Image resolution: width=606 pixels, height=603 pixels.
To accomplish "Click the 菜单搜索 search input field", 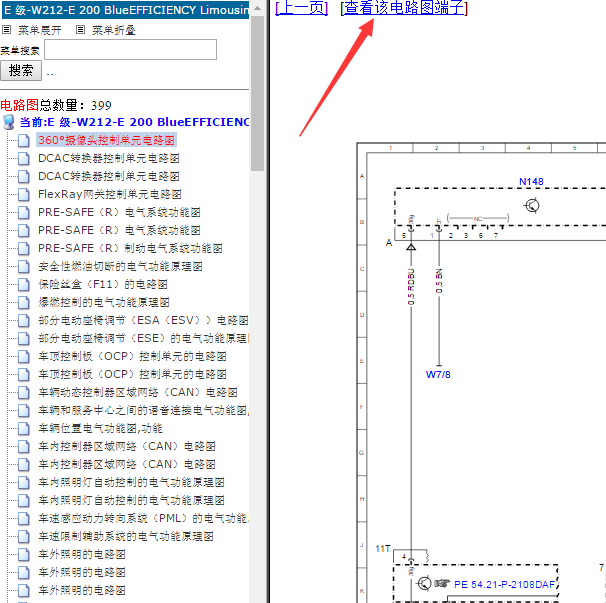I will pos(130,49).
